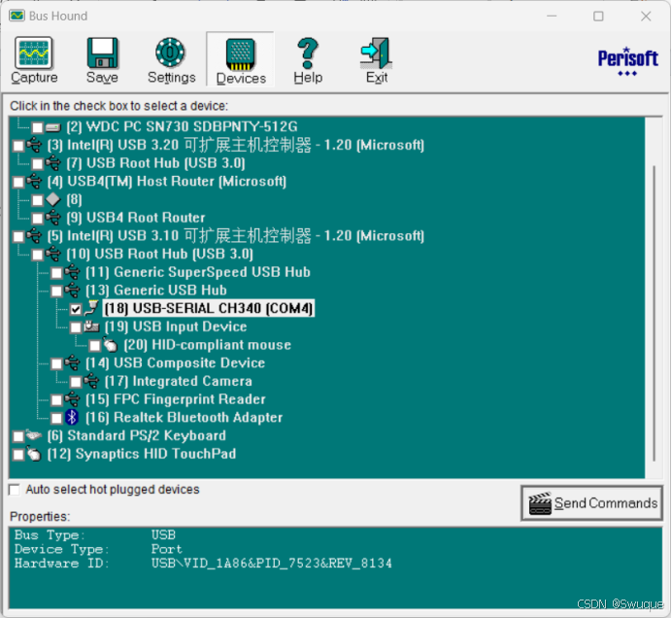Check the Synaptics HID TouchPad checkbox
The image size is (672, 618).
tap(18, 455)
